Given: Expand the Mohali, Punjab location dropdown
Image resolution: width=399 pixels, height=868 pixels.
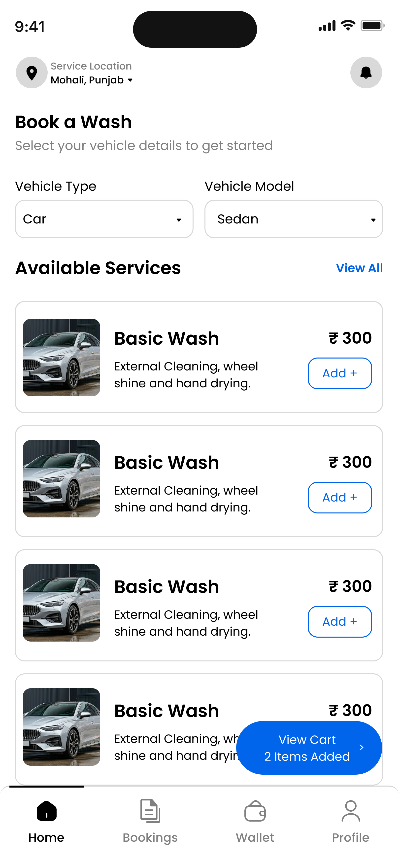Looking at the screenshot, I should 92,80.
